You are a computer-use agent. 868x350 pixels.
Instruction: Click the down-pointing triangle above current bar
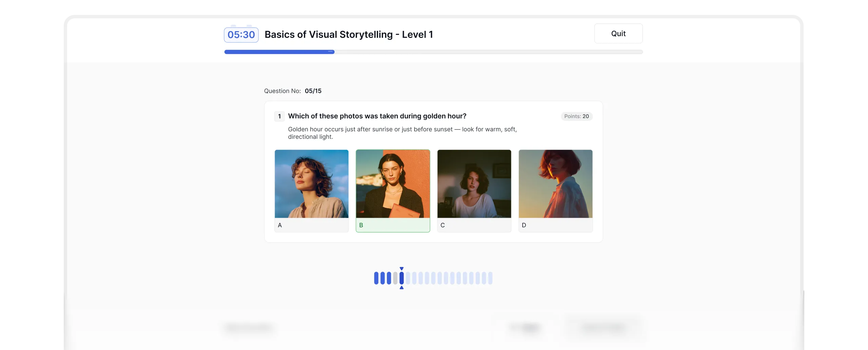click(x=401, y=269)
